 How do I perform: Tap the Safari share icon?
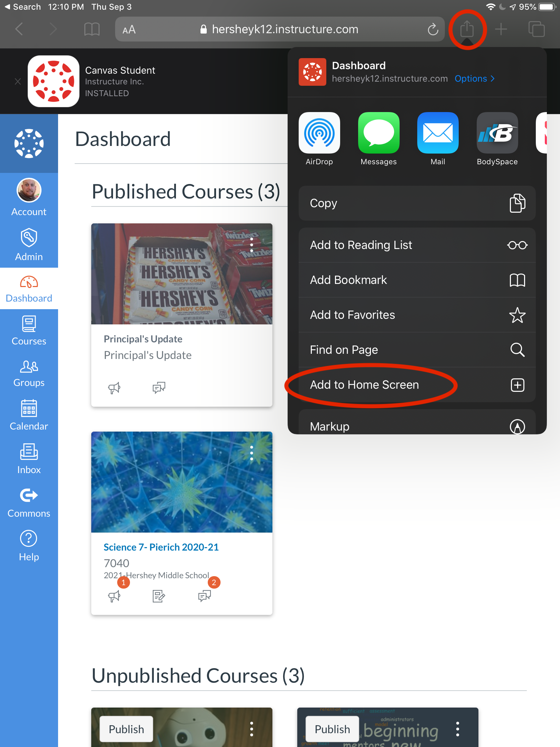(467, 29)
